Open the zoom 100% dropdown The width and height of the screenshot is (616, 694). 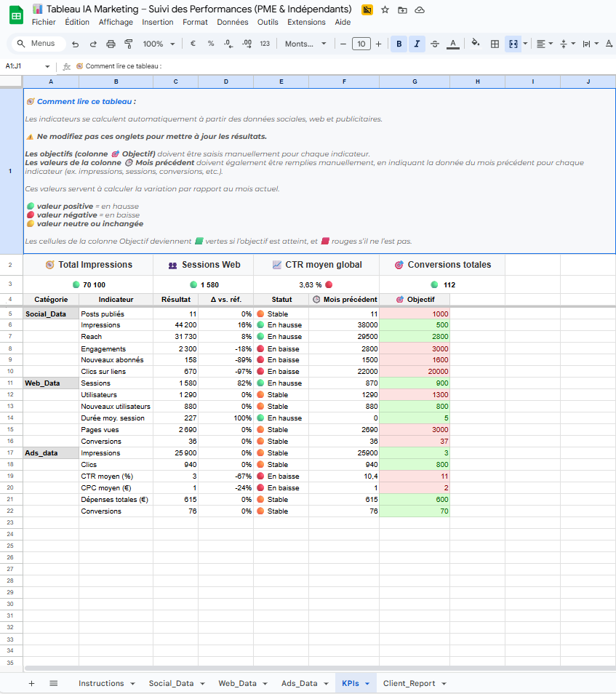tap(158, 44)
